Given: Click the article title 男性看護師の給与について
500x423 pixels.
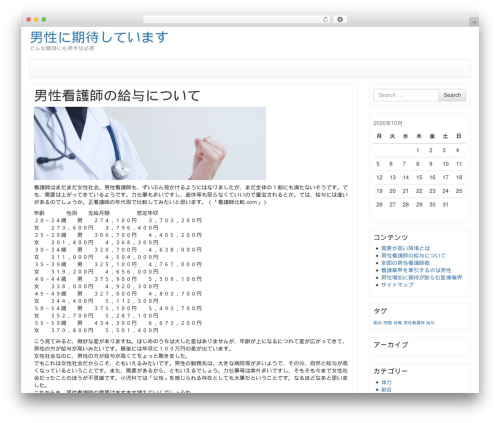Looking at the screenshot, I should [117, 96].
